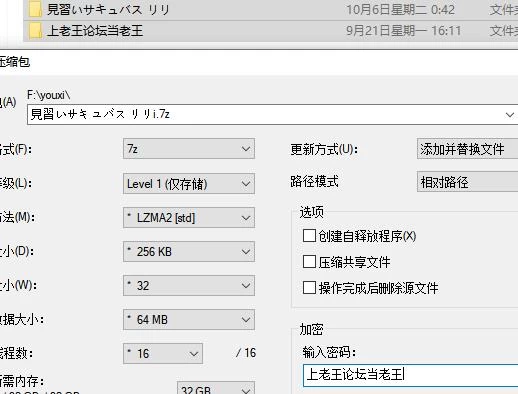Open the 32 GB memory limit dropdown
Viewport: 518px width, 394px height.
[216, 389]
